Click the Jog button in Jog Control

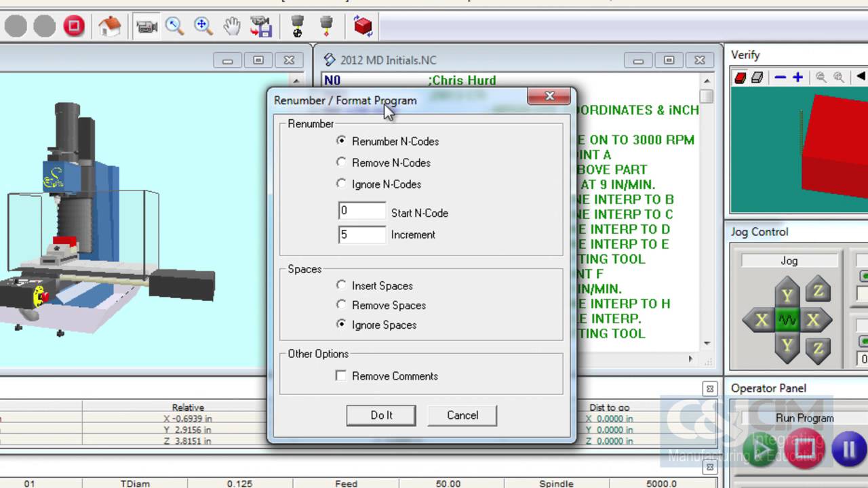click(x=789, y=261)
